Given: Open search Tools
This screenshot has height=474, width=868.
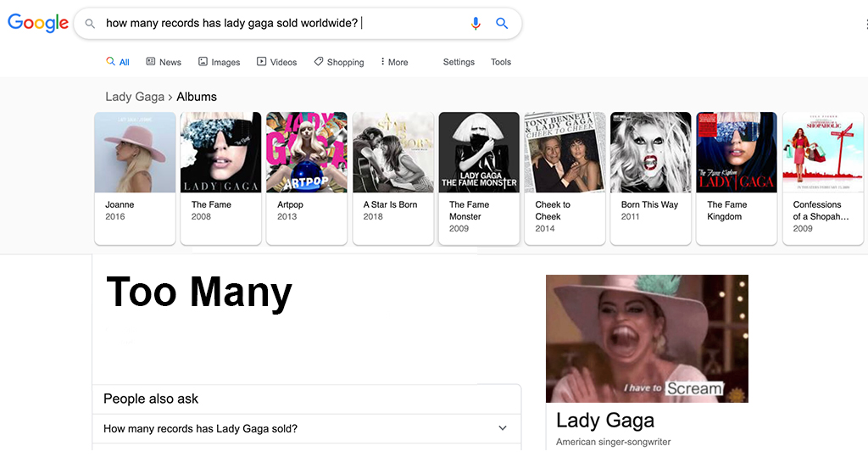Looking at the screenshot, I should pyautogui.click(x=500, y=62).
